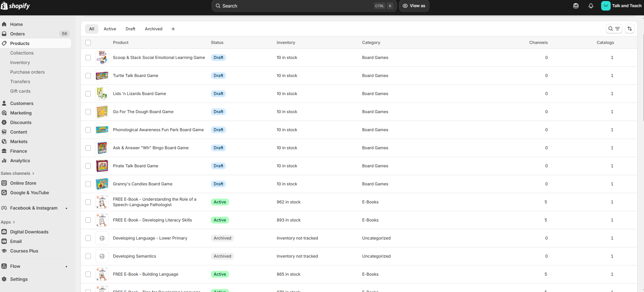This screenshot has height=292, width=644.
Task: Click the Email app icon
Action: coord(4,241)
